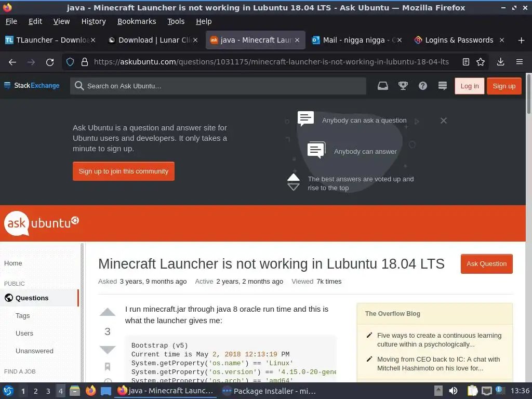
Task: Go back with the browser back arrow
Action: pos(12,62)
